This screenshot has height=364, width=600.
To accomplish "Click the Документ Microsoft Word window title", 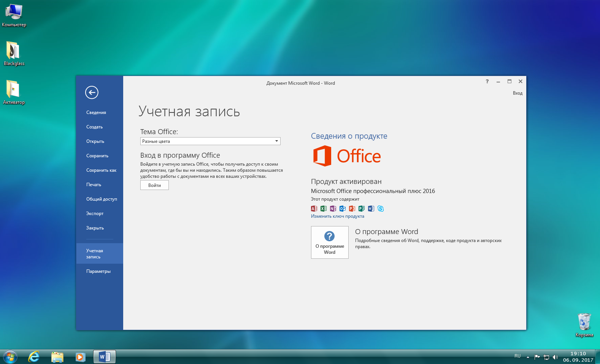I will coord(301,83).
